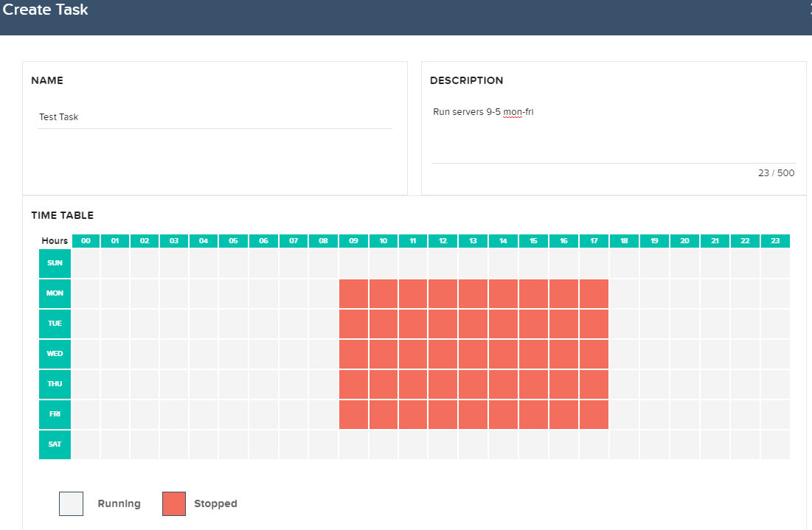Toggle the Saturday 23 hour running cell
This screenshot has width=812, height=530.
(x=775, y=444)
